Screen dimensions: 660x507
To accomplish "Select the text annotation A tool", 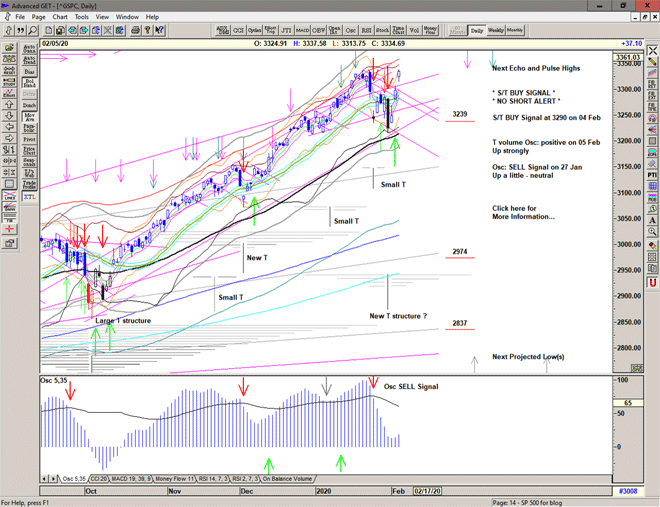I will click(x=652, y=220).
